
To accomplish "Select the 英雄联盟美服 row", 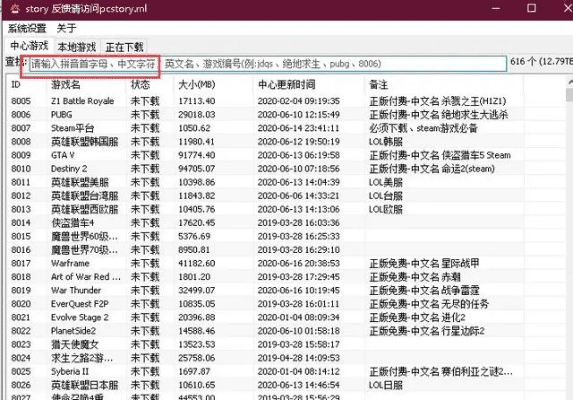I will 266,182.
